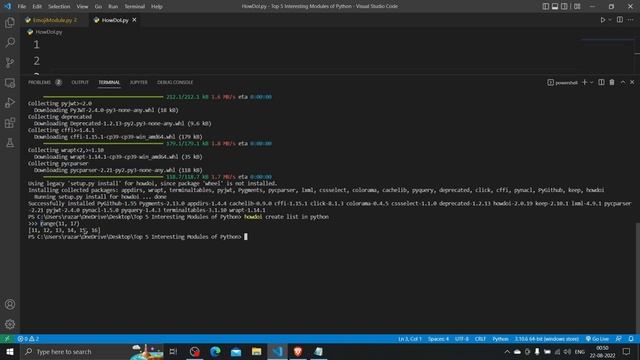Run the Python file with play icon
Viewport: 640px width, 360px height.
pos(602,20)
